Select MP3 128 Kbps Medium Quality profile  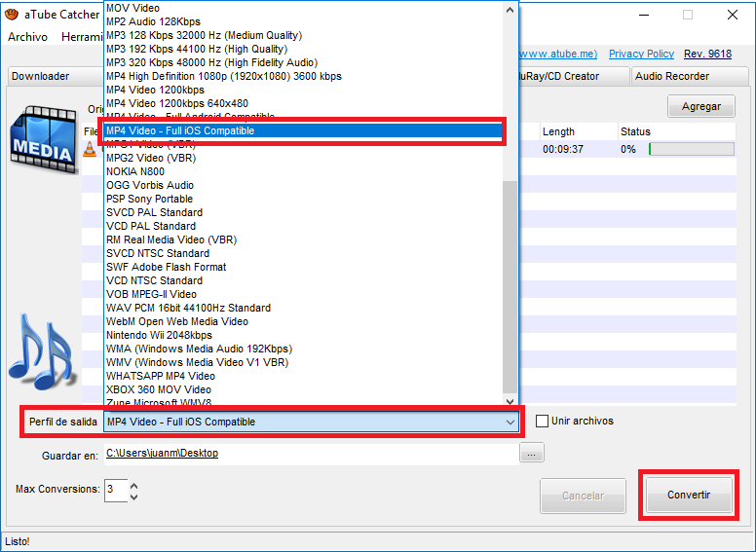point(303,35)
